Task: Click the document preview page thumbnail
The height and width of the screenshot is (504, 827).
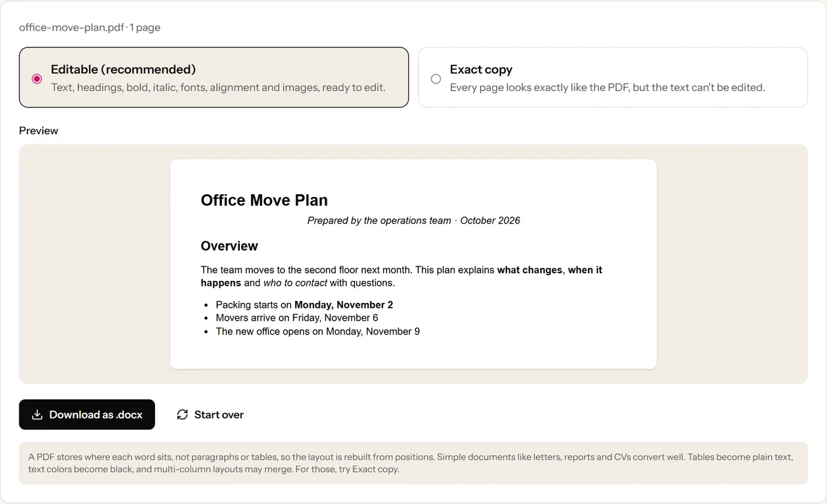Action: (413, 264)
